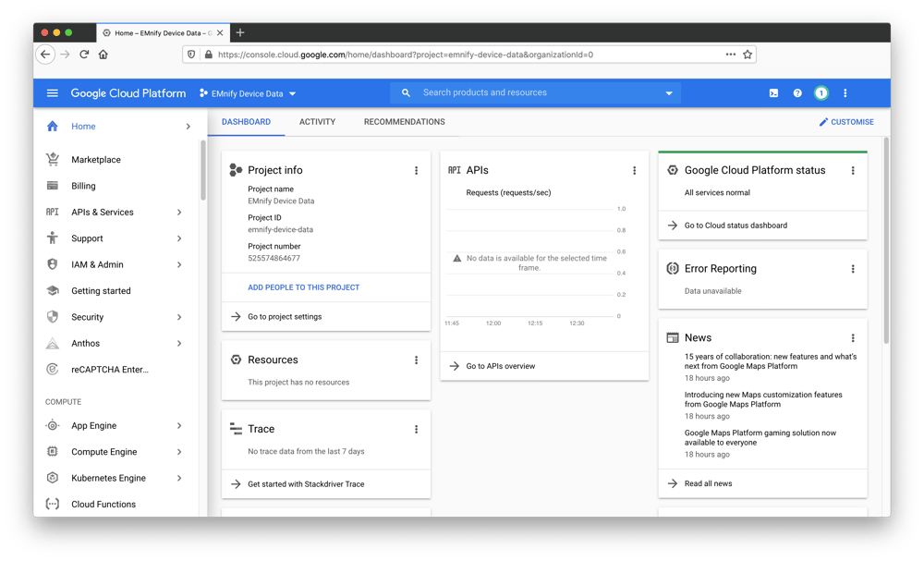924x561 pixels.
Task: Close the EMnify Device Data browser tab
Action: pos(220,33)
